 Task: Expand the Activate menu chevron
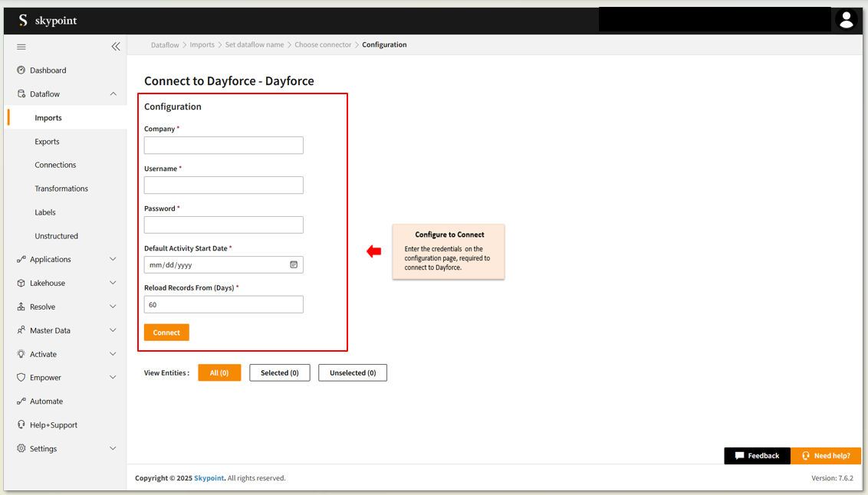click(113, 354)
